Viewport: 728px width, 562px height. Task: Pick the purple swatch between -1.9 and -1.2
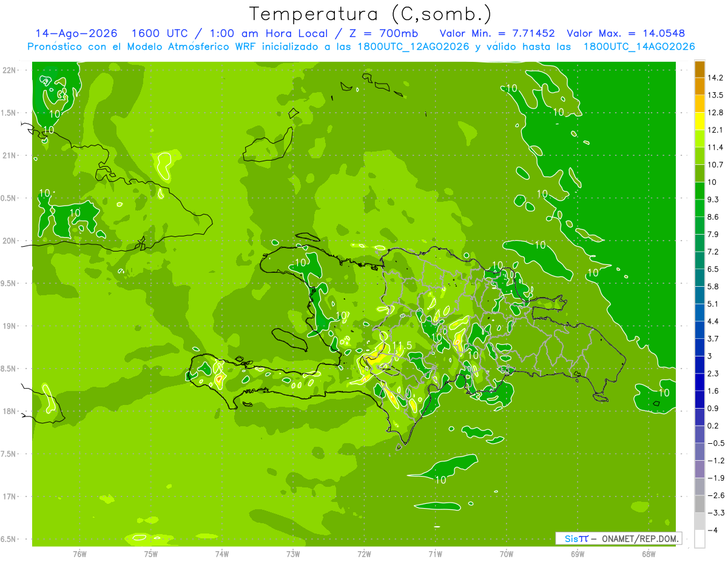click(699, 469)
